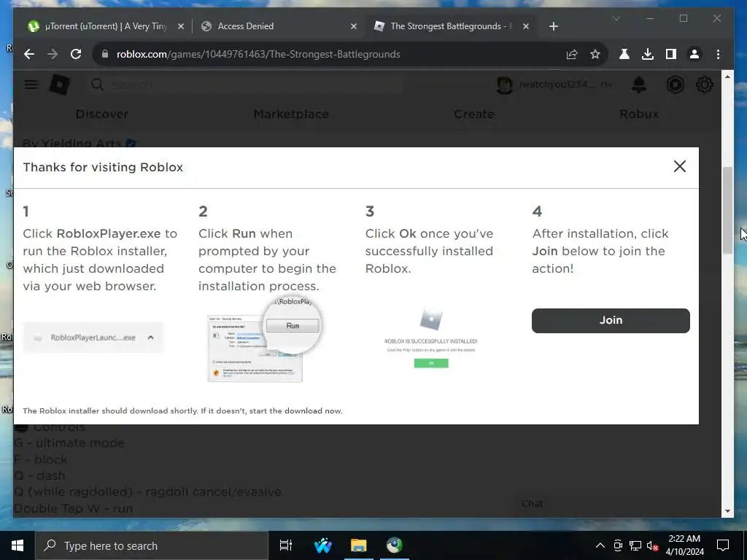Open the Roblox hamburger menu
747x560 pixels.
click(31, 85)
